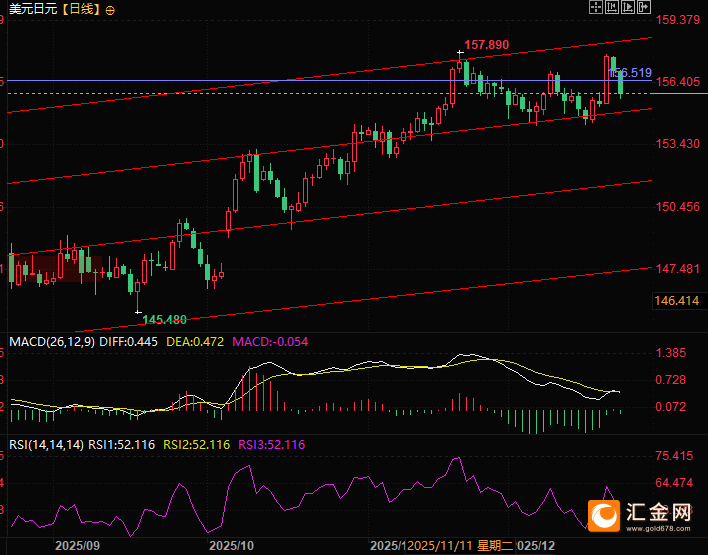Click the RSI1:52.116 value
Image resolution: width=708 pixels, height=555 pixels.
[121, 445]
